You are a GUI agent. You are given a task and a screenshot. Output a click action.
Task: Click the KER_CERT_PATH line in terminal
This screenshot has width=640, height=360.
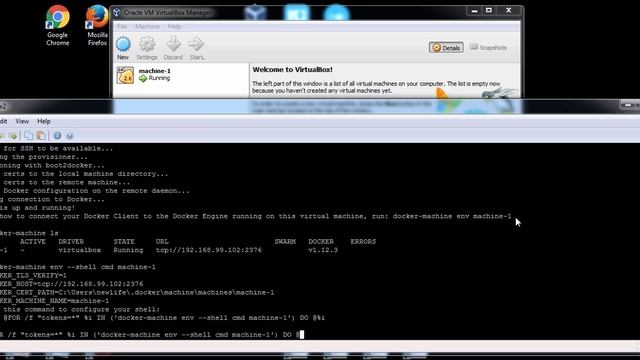[x=137, y=292]
